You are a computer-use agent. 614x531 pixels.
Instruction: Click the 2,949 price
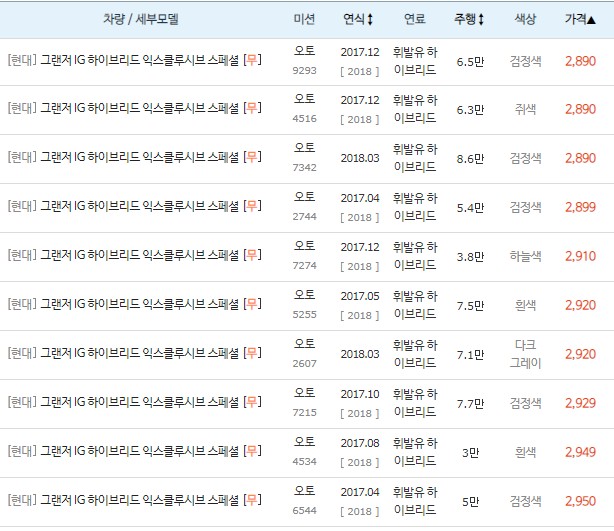[x=580, y=452]
